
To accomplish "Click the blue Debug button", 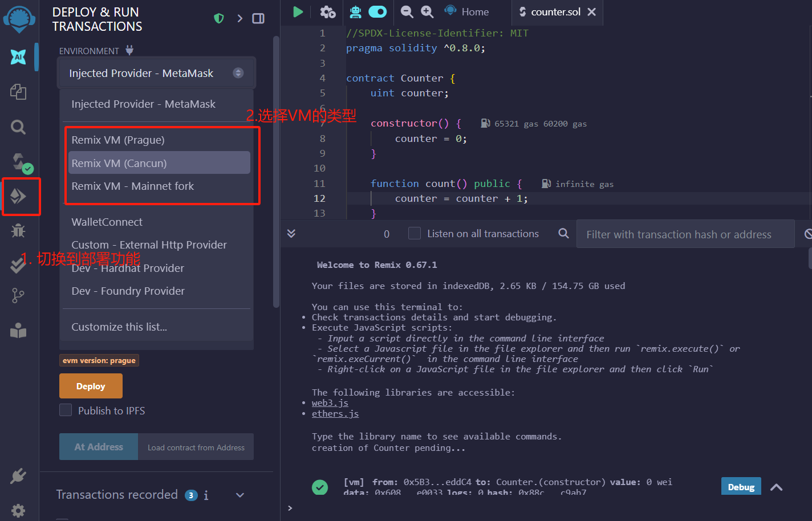I will (741, 486).
